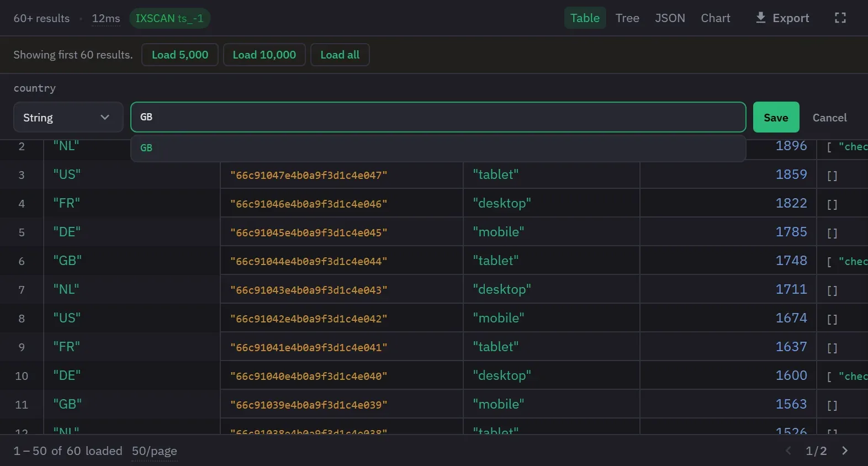Click the Load all button

[340, 55]
